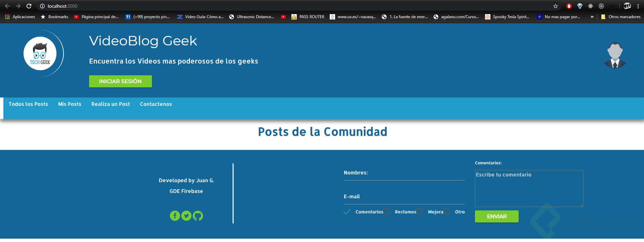
Task: Click the INICIAR SESIÓN button
Action: click(x=120, y=81)
